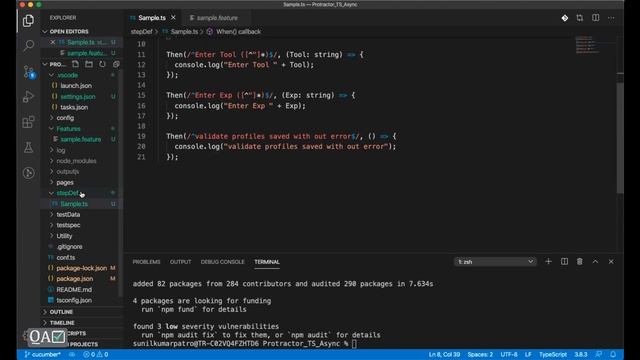Image resolution: width=640 pixels, height=360 pixels.
Task: Open the Explorer view in activity bar
Action: (x=28, y=20)
